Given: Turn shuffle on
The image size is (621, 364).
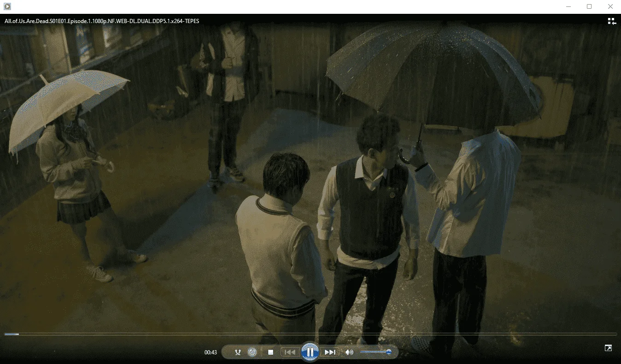Looking at the screenshot, I should [238, 352].
